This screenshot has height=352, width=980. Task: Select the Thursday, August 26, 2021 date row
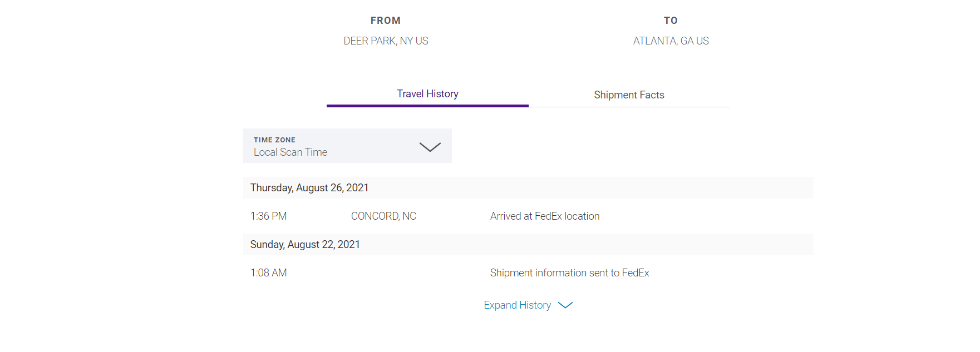[x=309, y=188]
